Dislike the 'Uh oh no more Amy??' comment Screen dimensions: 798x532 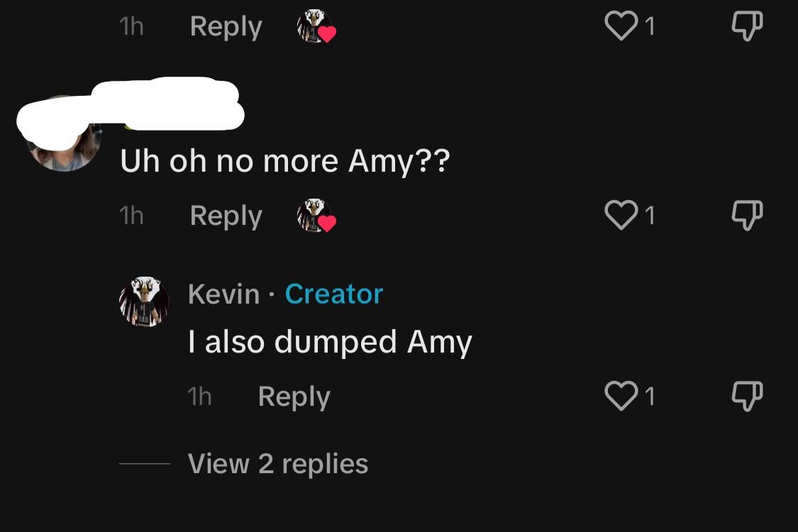[747, 216]
